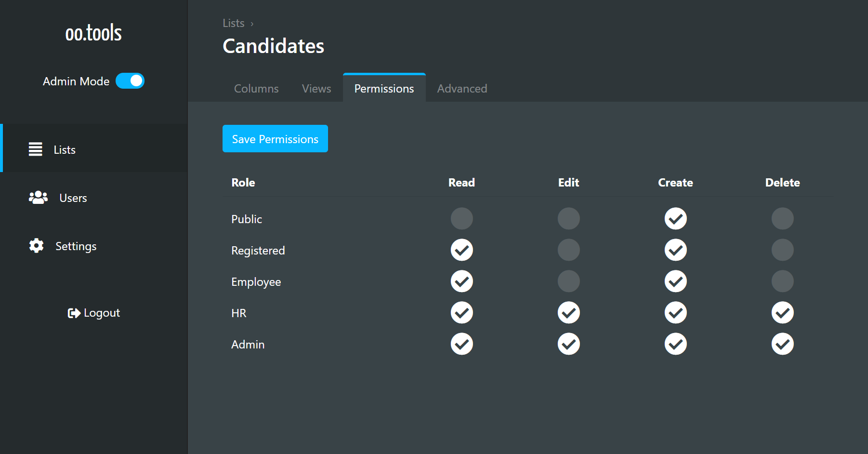This screenshot has height=454, width=868.
Task: Open the Views tab
Action: click(316, 89)
